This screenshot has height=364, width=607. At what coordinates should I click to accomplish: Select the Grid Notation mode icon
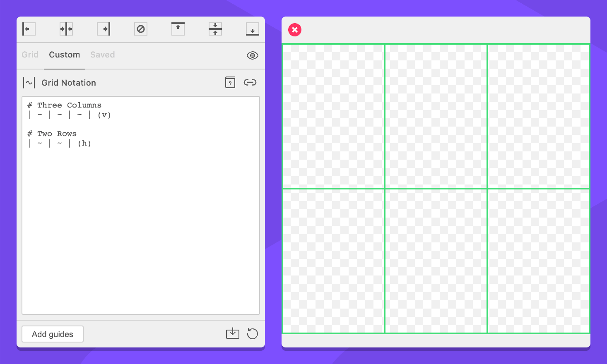[29, 82]
